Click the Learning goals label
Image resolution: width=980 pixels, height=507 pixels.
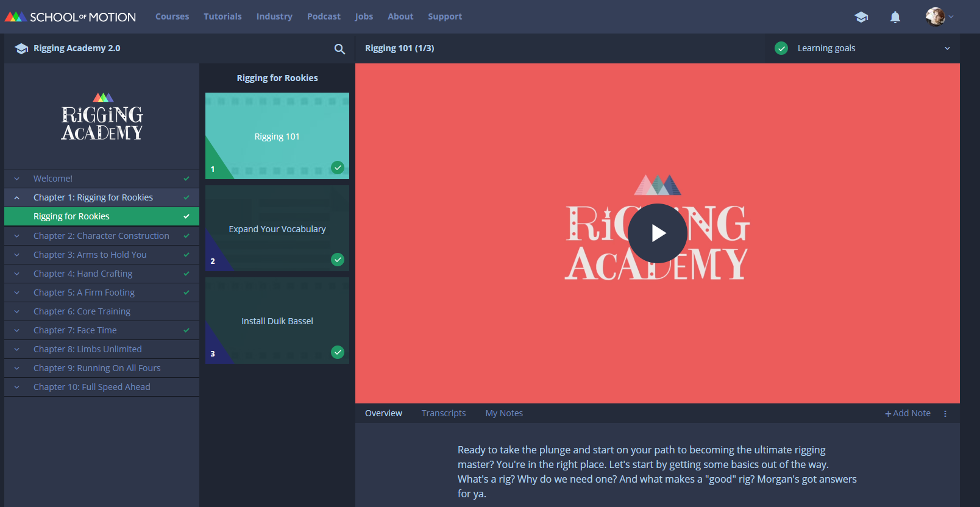(826, 48)
